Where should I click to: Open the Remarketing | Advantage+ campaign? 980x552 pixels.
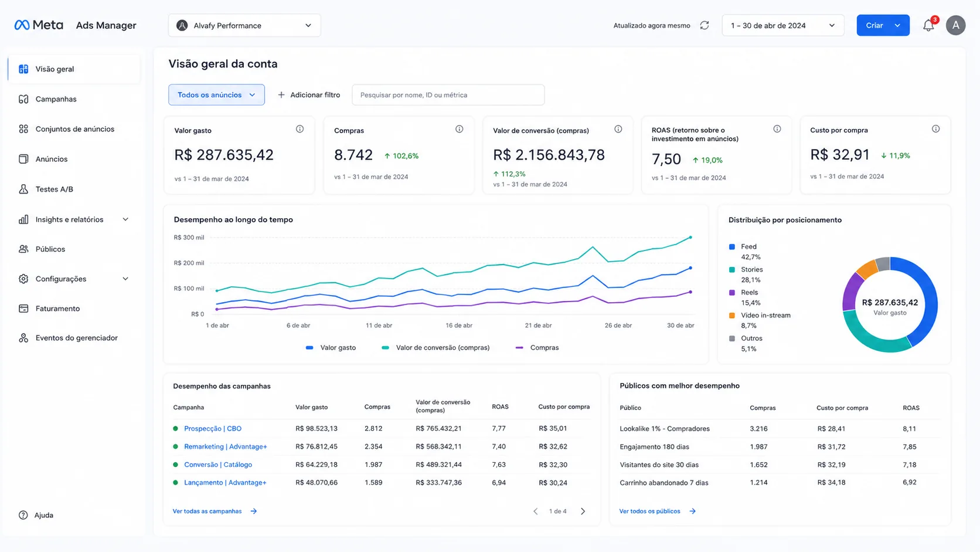[x=226, y=446]
